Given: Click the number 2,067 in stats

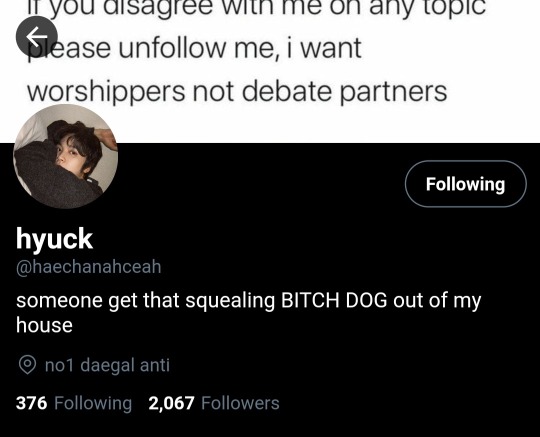Looking at the screenshot, I should tap(172, 403).
